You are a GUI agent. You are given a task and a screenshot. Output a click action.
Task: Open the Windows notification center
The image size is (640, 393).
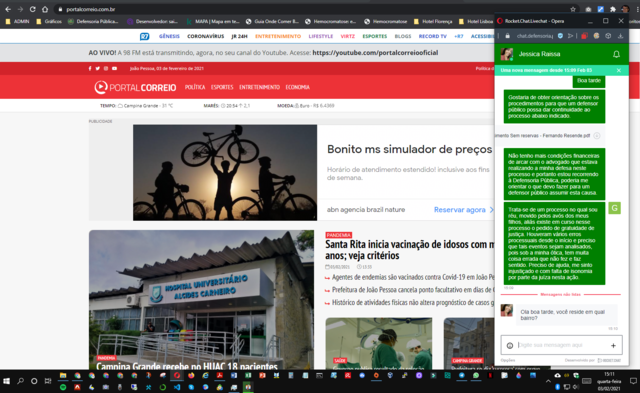point(633,381)
